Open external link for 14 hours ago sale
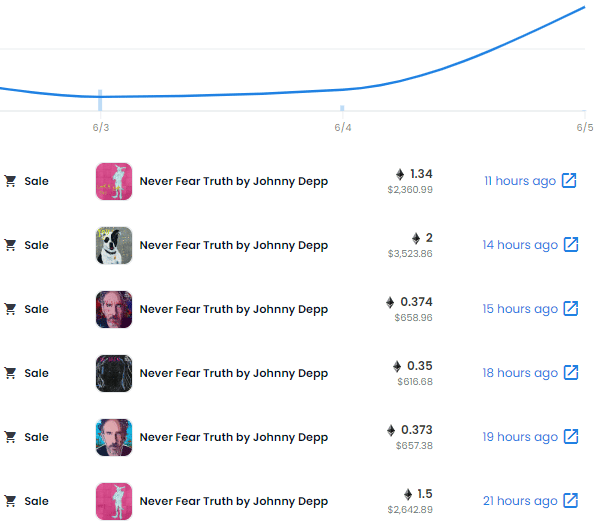 (571, 245)
